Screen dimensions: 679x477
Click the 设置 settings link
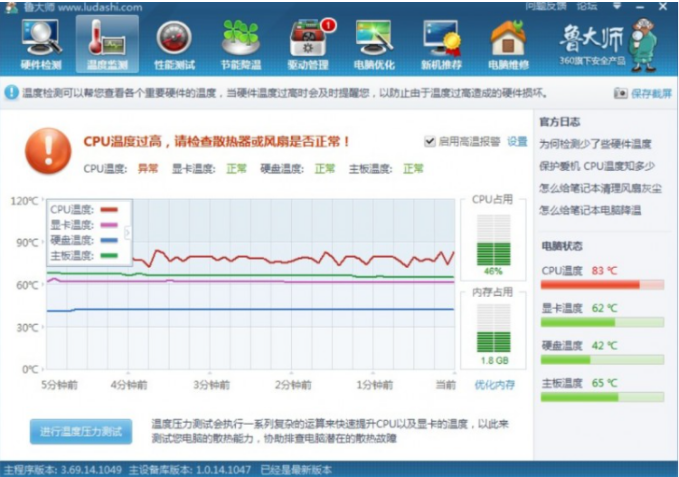[x=516, y=142]
